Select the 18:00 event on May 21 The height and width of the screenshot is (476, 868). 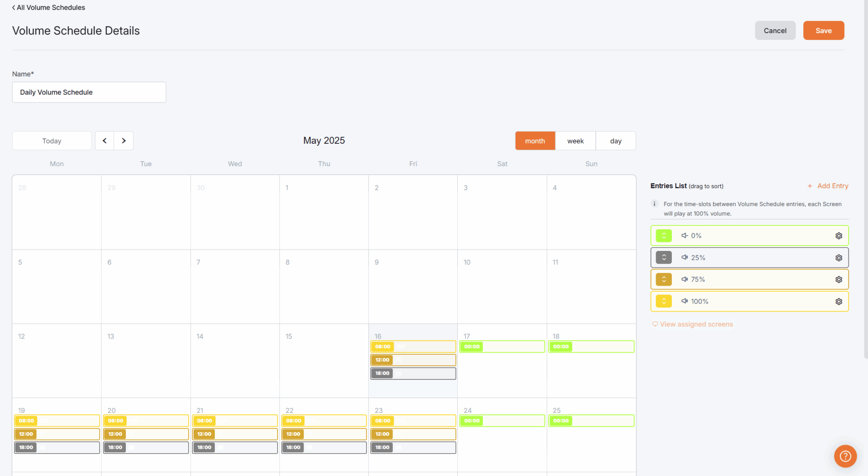[235, 448]
